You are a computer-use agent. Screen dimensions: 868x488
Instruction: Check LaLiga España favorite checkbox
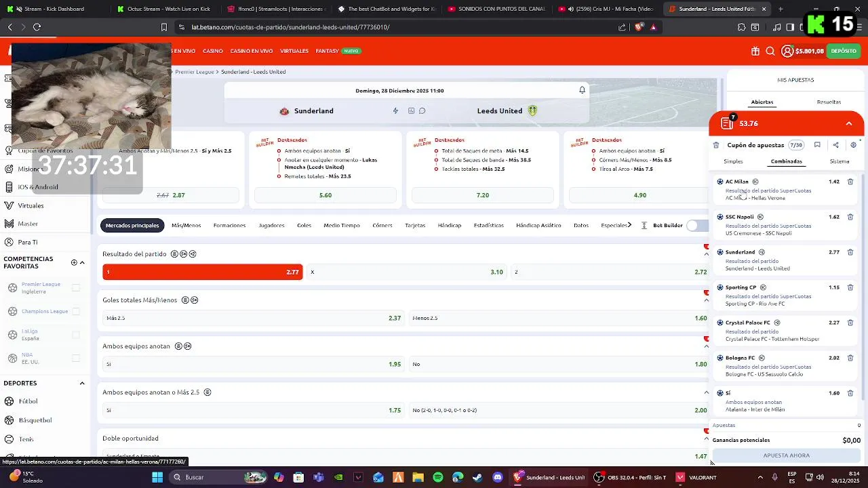[x=76, y=335]
